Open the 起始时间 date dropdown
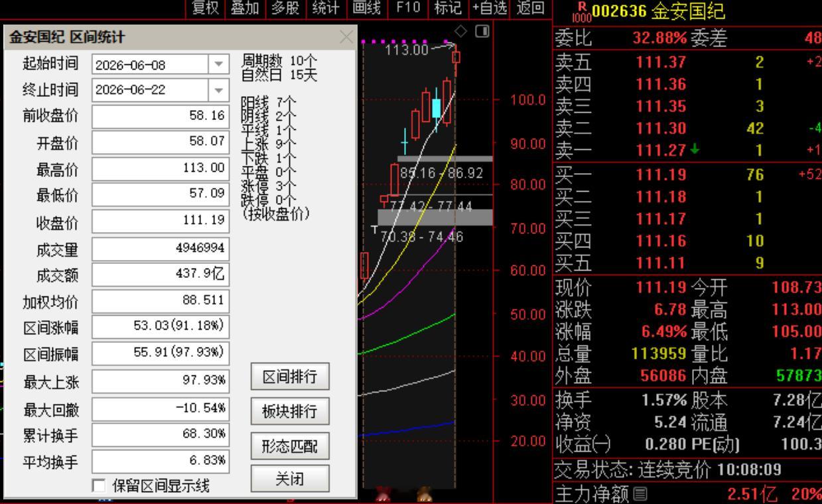The image size is (822, 504). tap(218, 65)
